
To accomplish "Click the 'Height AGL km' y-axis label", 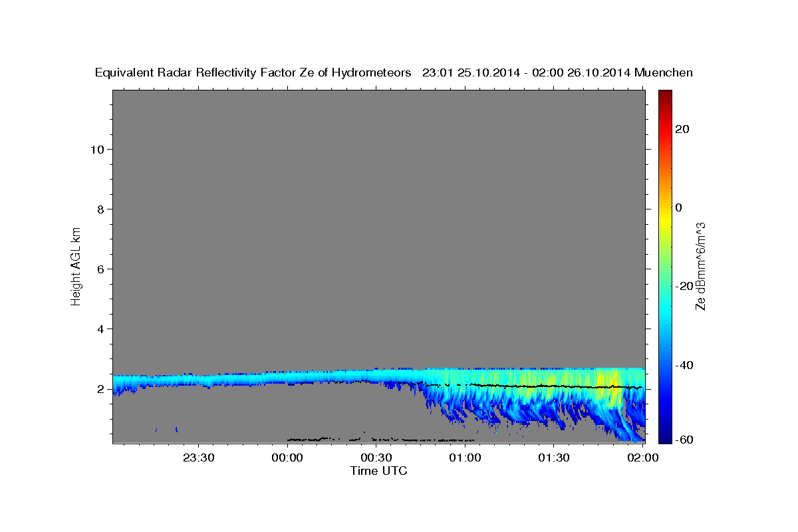I will click(x=76, y=265).
